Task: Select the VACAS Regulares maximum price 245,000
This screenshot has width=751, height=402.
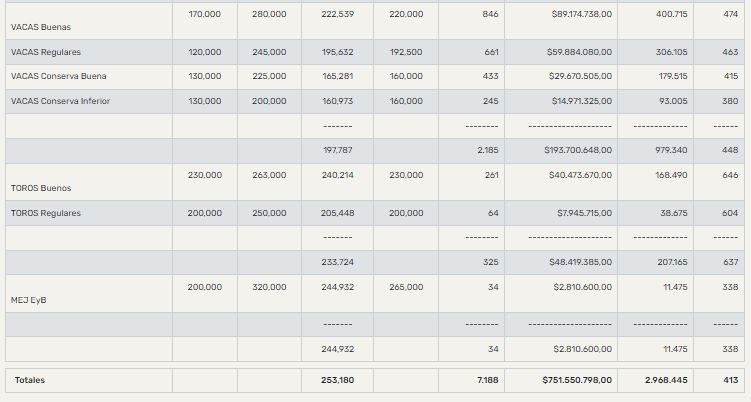Action: click(269, 52)
